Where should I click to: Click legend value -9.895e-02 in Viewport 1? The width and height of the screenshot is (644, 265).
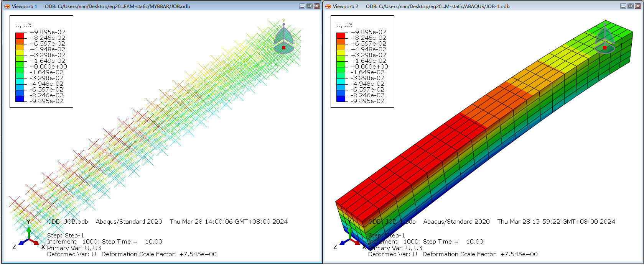point(47,101)
